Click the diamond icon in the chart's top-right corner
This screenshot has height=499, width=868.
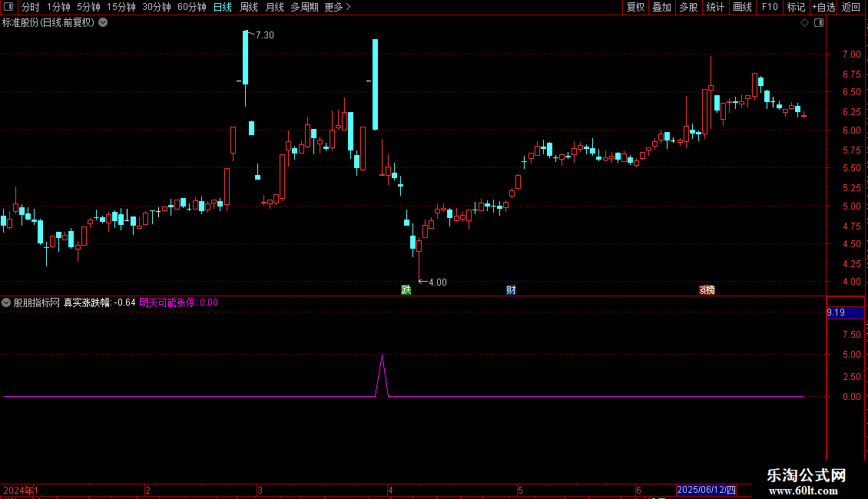tap(804, 23)
